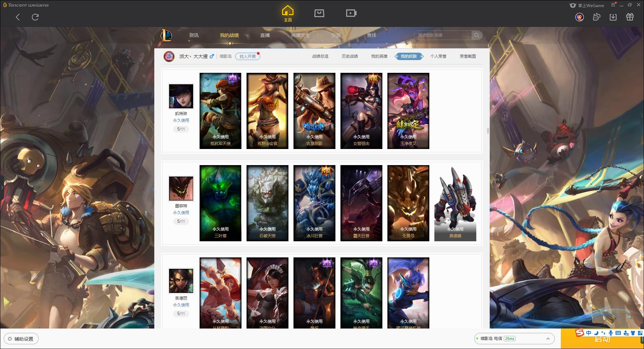Open the IME soft keyboard icon

pyautogui.click(x=618, y=333)
